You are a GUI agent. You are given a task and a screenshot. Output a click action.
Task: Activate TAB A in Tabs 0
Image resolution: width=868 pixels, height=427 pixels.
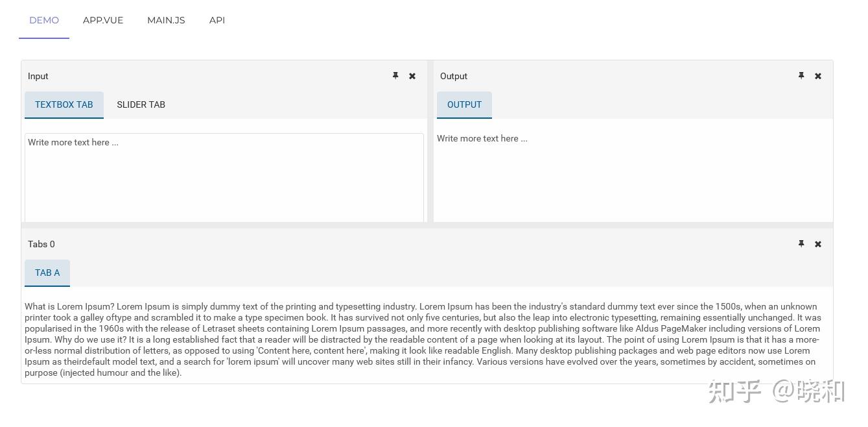point(47,273)
